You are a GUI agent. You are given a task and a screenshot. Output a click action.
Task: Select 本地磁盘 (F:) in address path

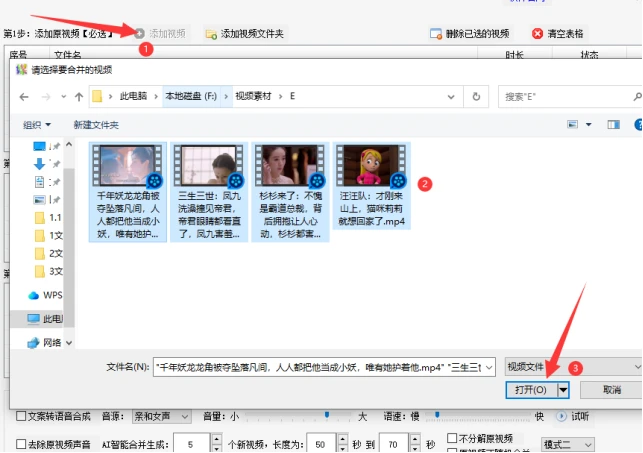tap(191, 96)
